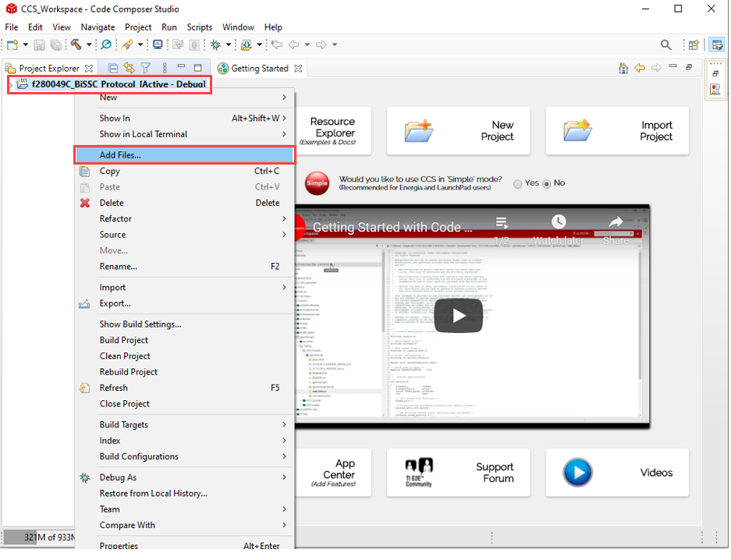731x560 pixels.
Task: Select the No radio button for Simple mode
Action: 547,183
